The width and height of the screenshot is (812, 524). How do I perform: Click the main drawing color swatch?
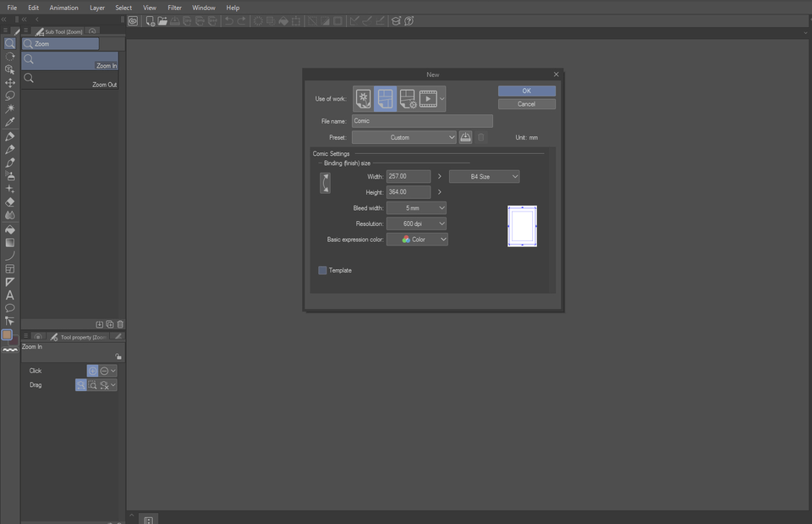point(8,334)
